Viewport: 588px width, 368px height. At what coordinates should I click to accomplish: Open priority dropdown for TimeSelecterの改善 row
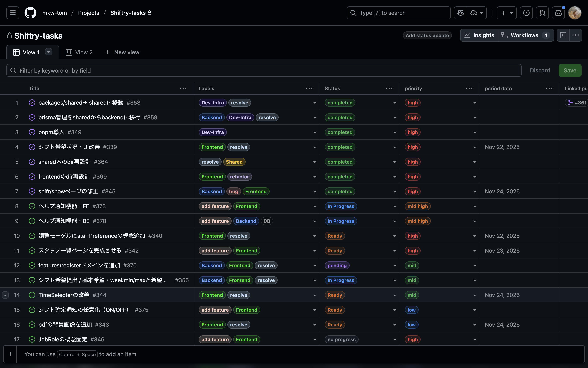click(x=475, y=295)
